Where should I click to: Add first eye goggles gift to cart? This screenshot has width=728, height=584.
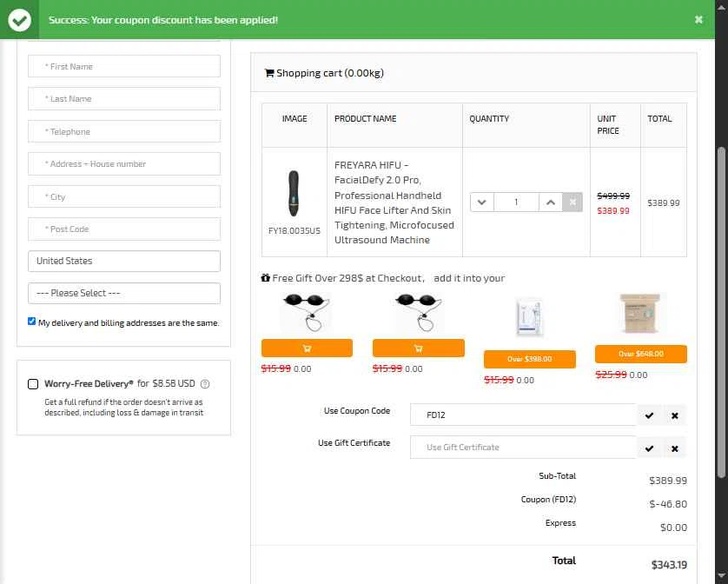[307, 348]
